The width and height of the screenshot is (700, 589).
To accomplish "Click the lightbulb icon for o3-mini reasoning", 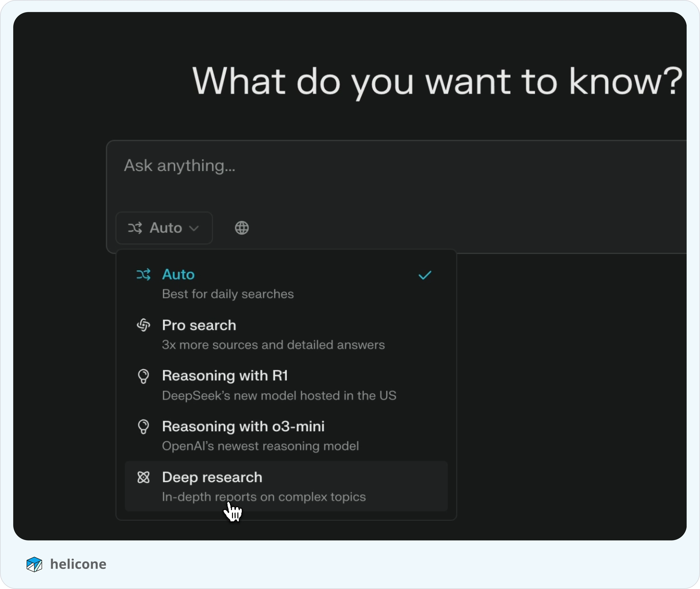I will click(x=143, y=427).
